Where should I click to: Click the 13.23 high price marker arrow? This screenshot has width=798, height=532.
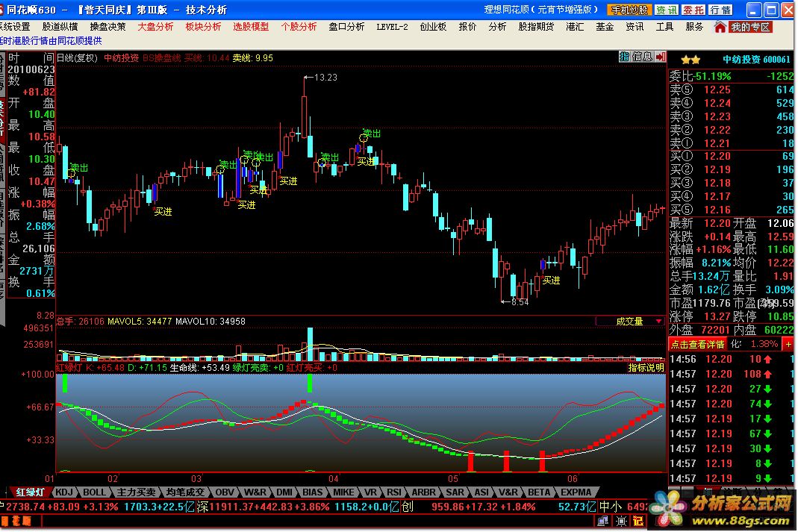tap(308, 78)
